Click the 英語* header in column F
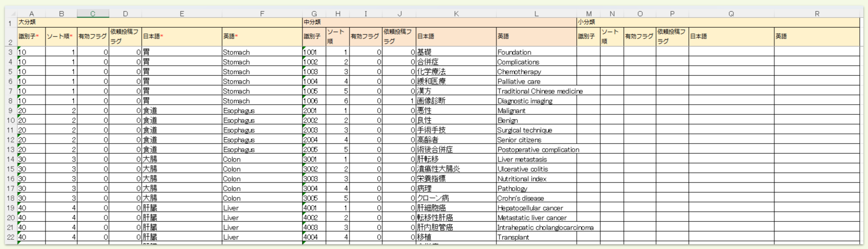 (x=262, y=37)
